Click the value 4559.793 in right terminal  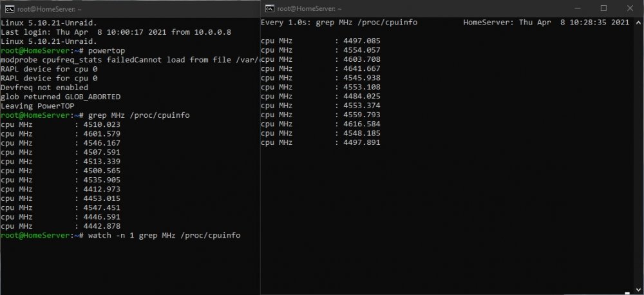(x=362, y=115)
